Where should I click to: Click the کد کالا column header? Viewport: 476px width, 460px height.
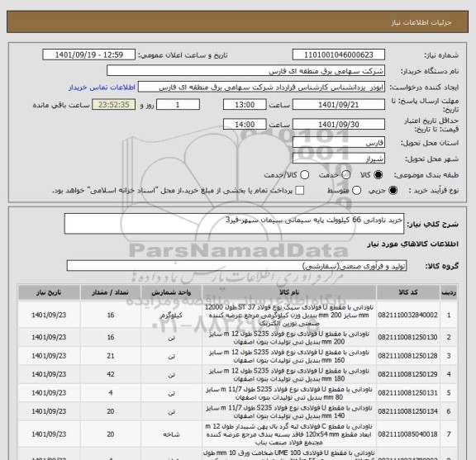click(408, 292)
